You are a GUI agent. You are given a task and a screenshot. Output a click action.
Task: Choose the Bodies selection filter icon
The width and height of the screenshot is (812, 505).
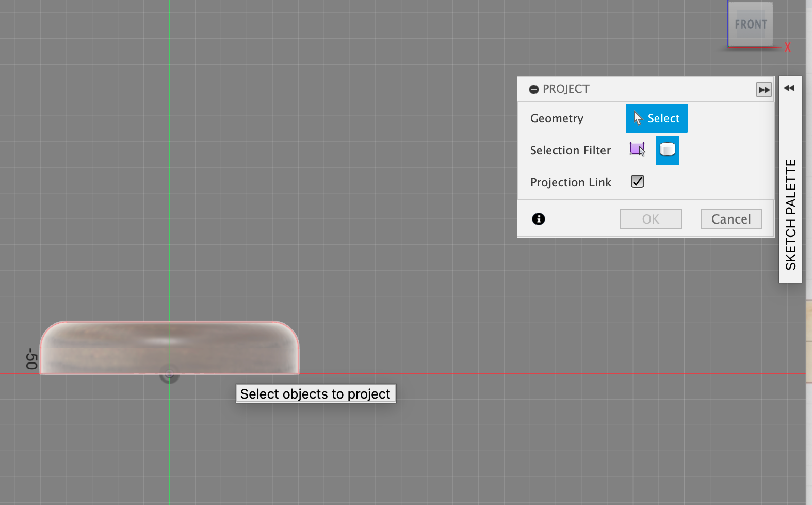pos(667,150)
